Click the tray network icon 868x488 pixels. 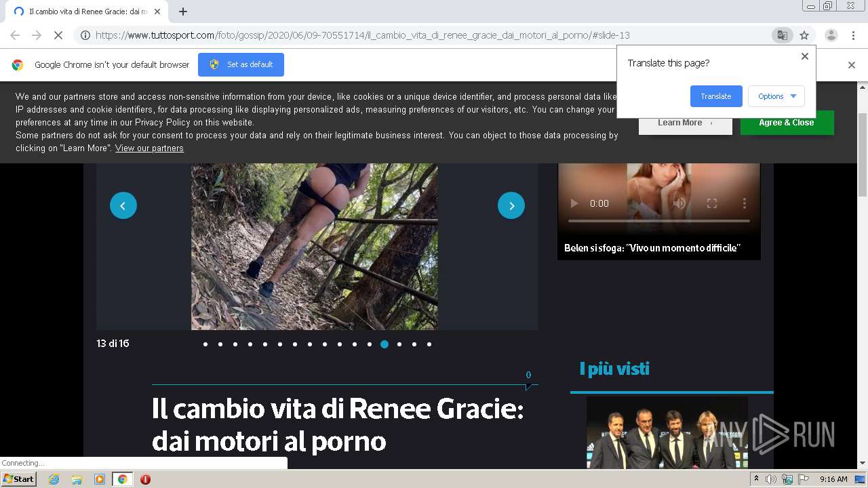pos(787,479)
